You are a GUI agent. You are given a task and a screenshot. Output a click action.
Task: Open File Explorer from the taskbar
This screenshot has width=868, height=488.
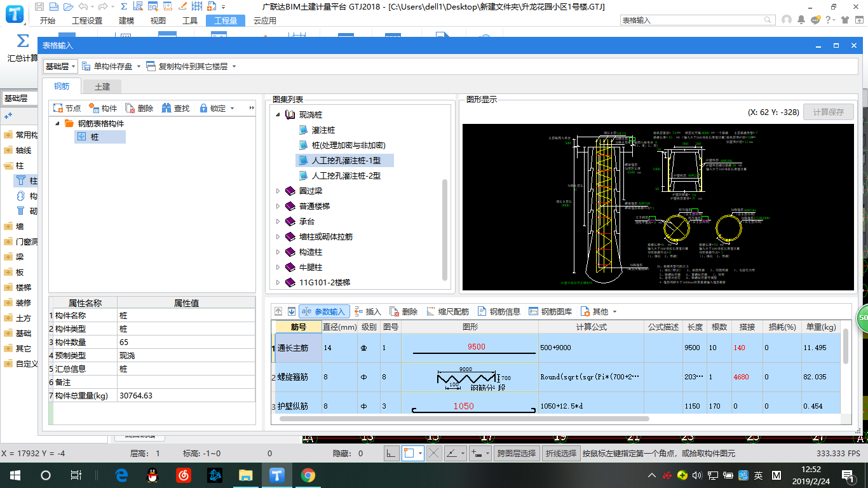tap(245, 475)
